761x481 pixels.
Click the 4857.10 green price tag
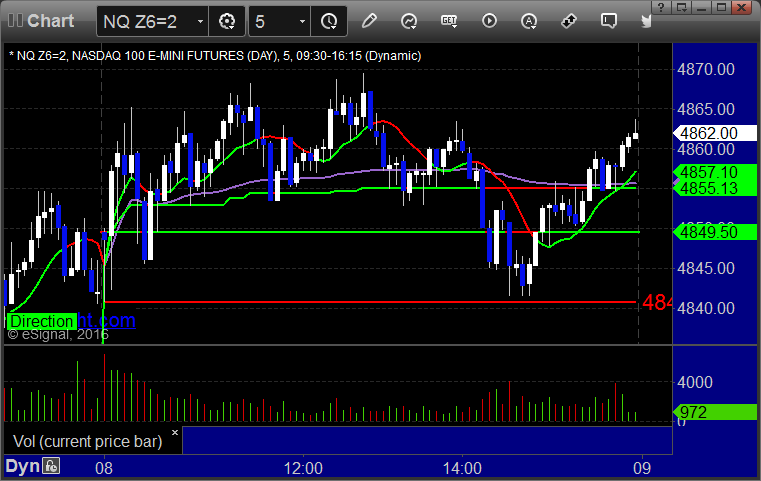(714, 172)
